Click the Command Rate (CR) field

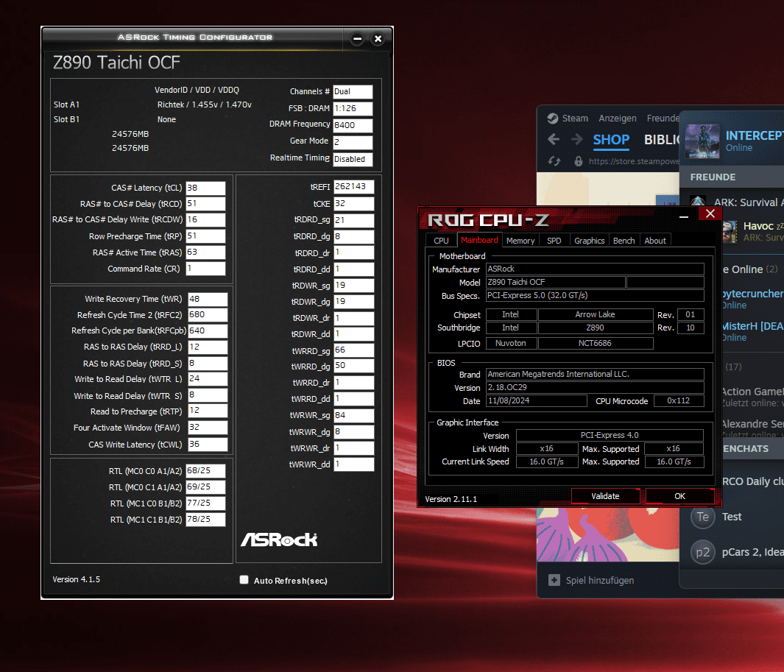[x=205, y=269]
